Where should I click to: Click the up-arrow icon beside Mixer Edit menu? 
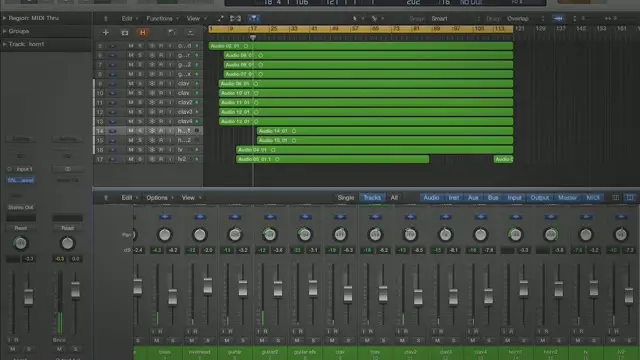pos(106,198)
